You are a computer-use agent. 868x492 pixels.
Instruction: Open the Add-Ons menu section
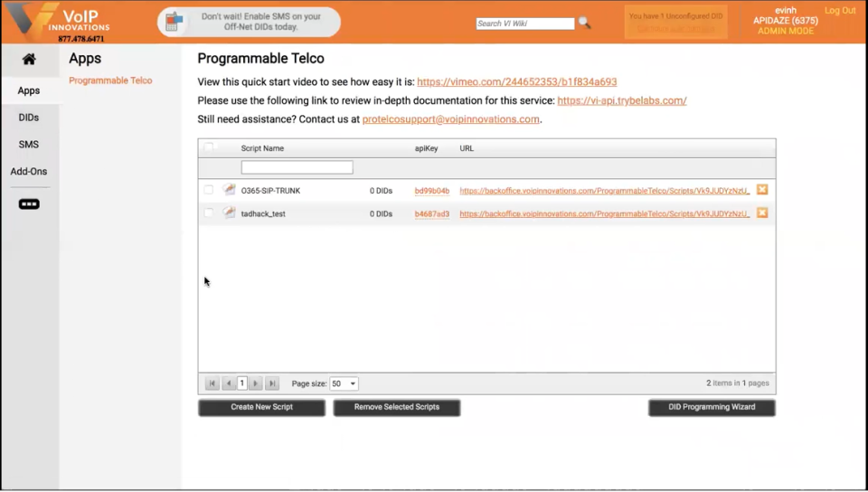[x=29, y=172]
